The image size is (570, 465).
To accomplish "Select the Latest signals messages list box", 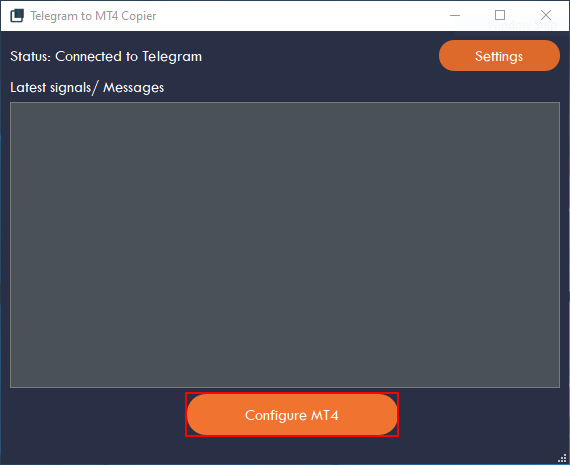I will click(x=285, y=245).
